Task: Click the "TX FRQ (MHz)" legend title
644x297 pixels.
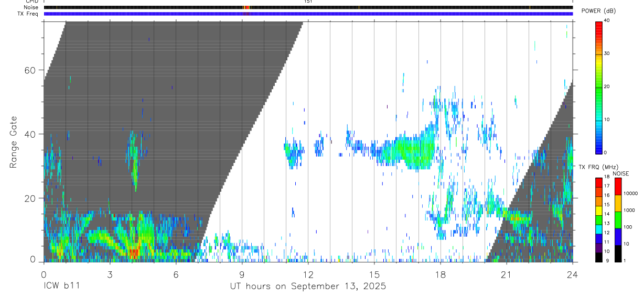Action: 598,167
